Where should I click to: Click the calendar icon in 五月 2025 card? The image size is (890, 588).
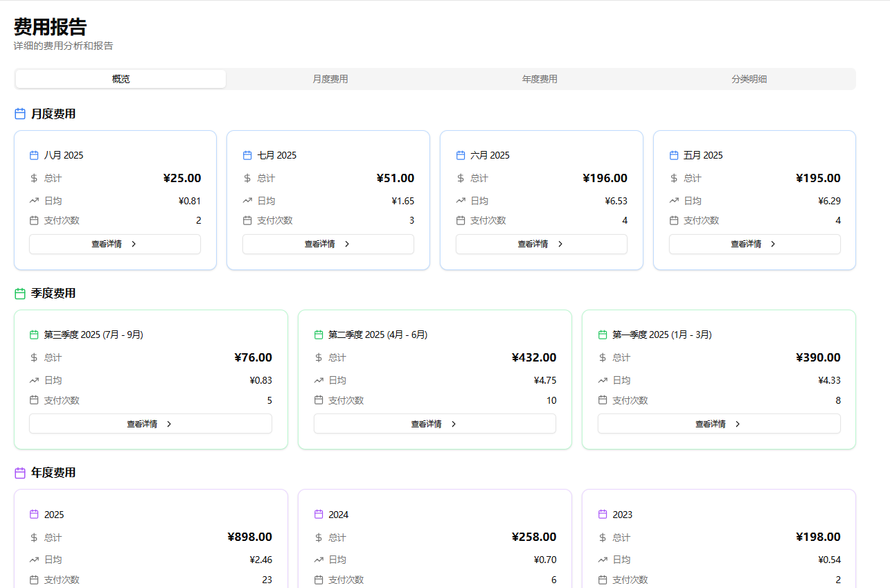(x=674, y=155)
